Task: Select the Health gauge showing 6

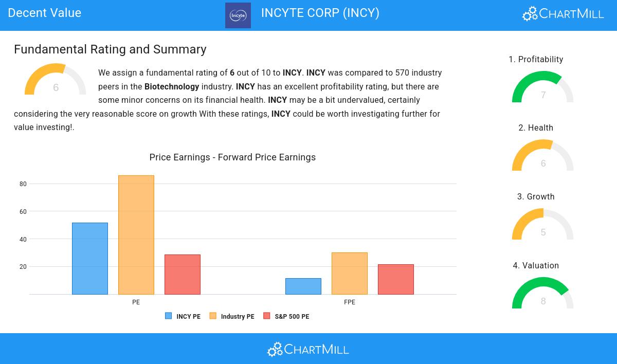Action: tap(543, 157)
